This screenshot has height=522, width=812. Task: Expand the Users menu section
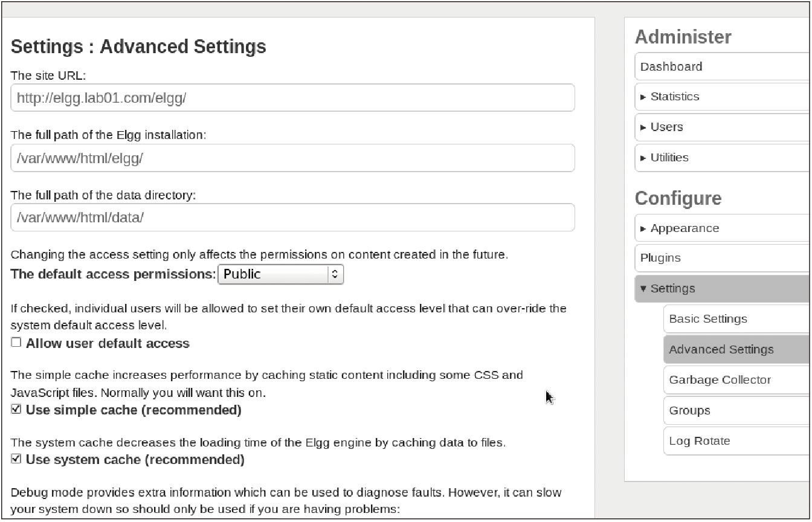click(723, 127)
